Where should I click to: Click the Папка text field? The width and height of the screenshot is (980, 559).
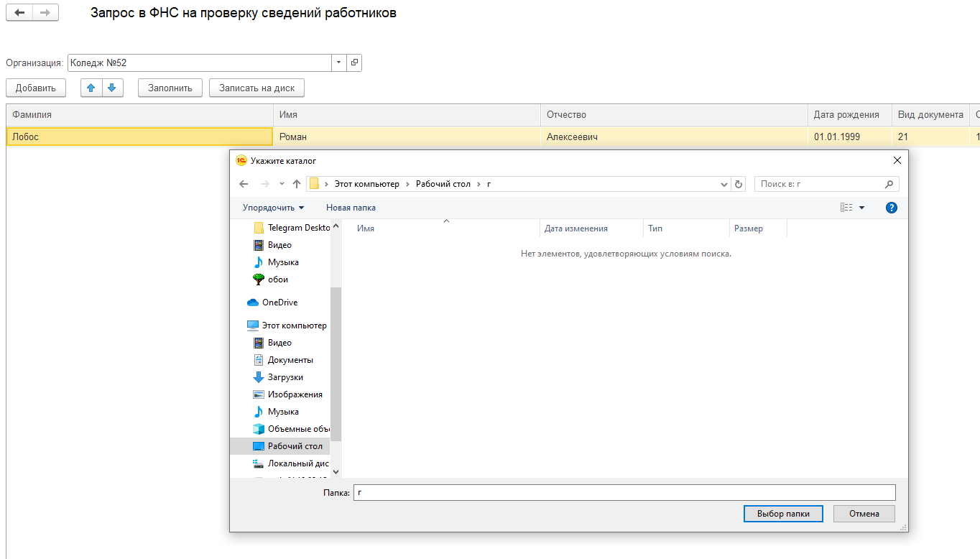(624, 492)
